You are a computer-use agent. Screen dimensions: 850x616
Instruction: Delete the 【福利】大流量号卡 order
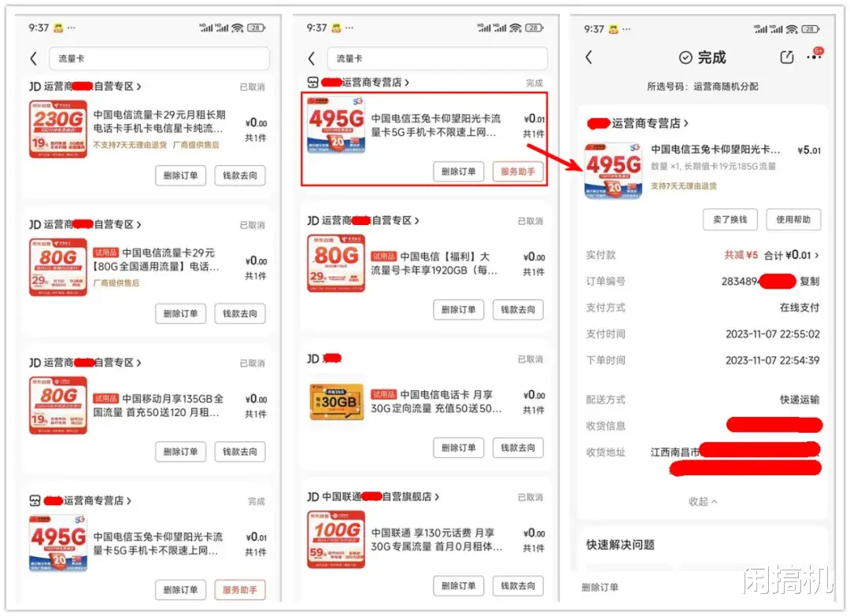click(459, 310)
